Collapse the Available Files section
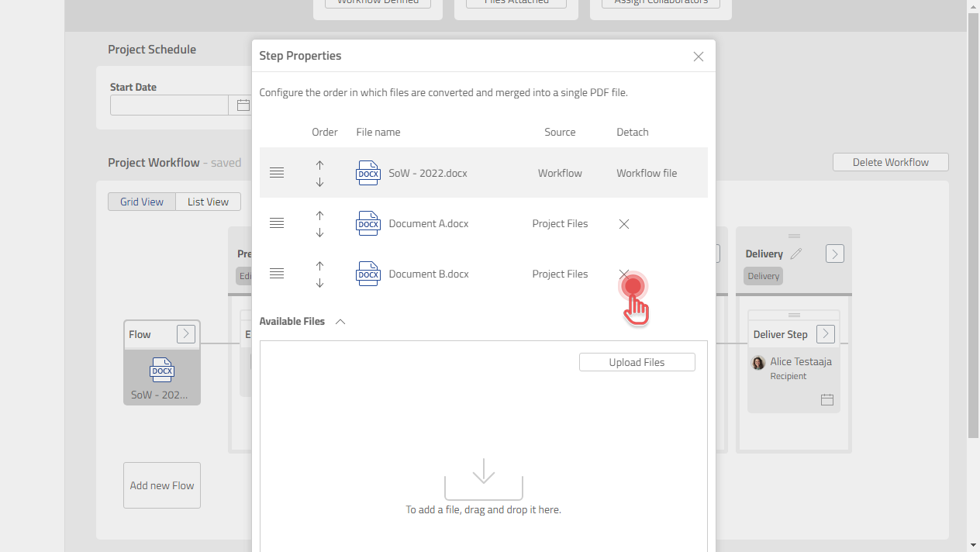 click(x=340, y=322)
